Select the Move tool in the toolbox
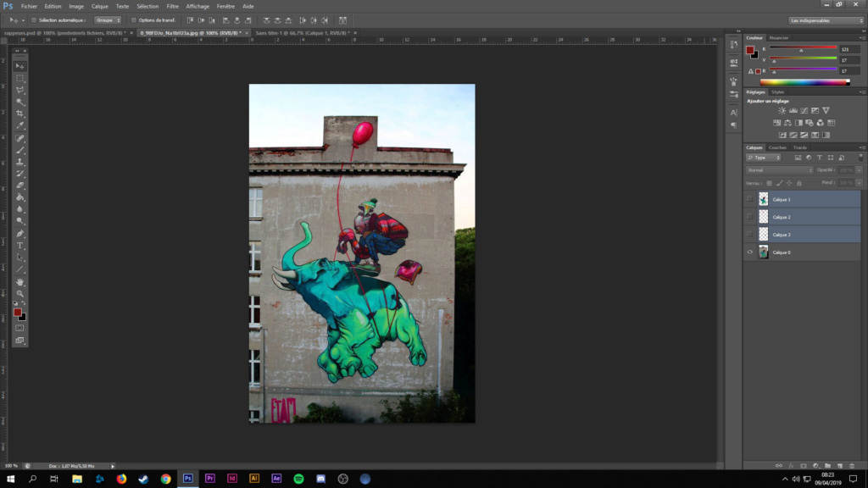The image size is (868, 488). pyautogui.click(x=20, y=66)
